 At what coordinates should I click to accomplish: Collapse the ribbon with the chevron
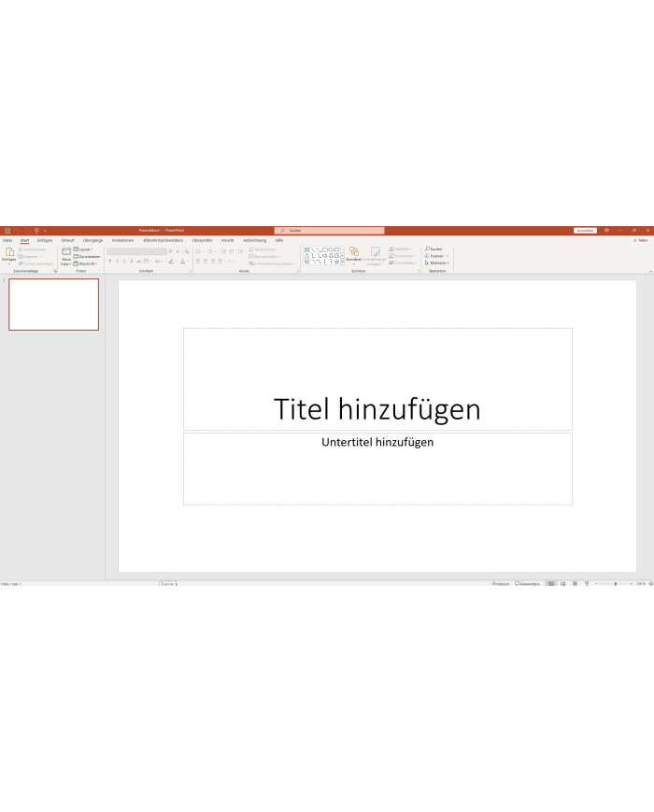(650, 271)
